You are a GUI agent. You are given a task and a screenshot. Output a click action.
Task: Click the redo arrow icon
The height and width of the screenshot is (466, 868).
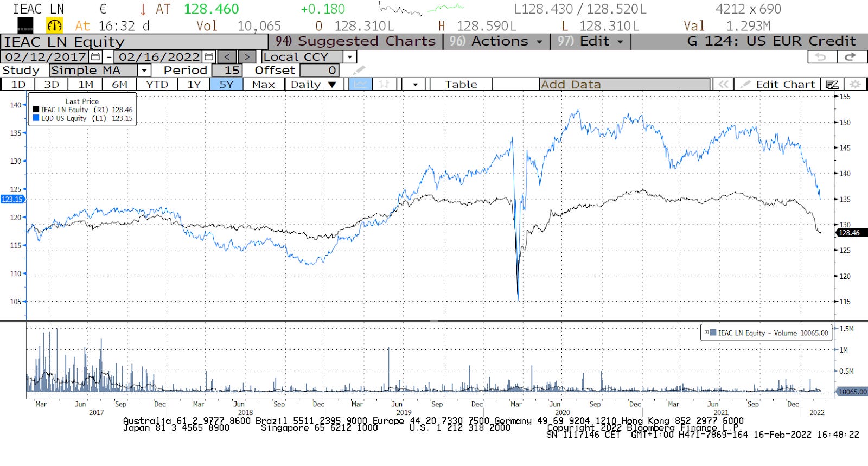[x=851, y=57]
